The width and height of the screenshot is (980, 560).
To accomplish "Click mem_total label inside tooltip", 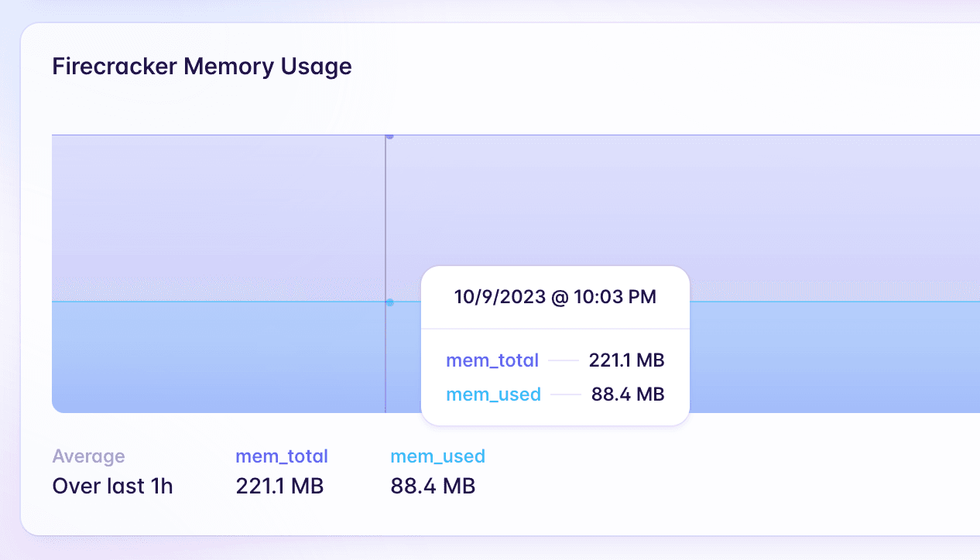I will tap(492, 360).
